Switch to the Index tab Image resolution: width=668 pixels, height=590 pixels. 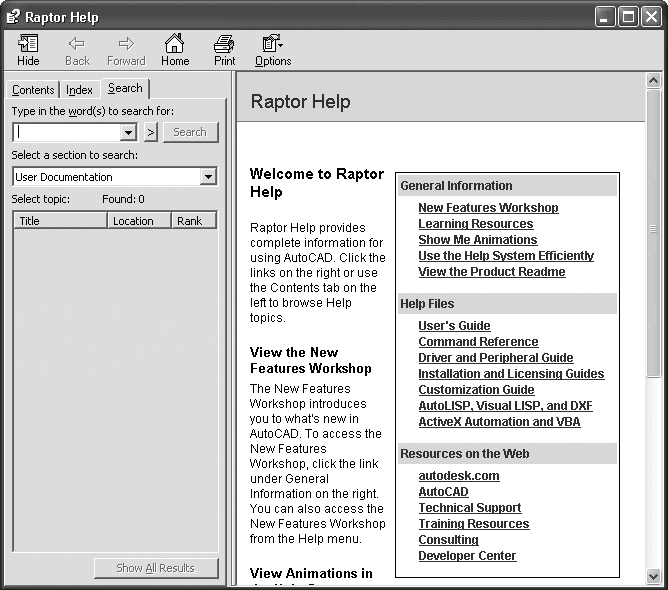point(79,90)
